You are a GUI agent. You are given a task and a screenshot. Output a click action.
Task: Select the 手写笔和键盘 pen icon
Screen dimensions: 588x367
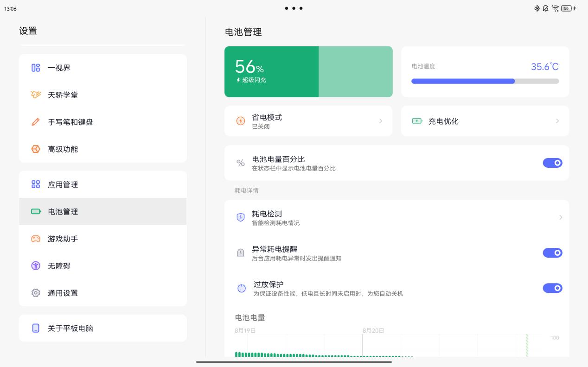point(36,122)
